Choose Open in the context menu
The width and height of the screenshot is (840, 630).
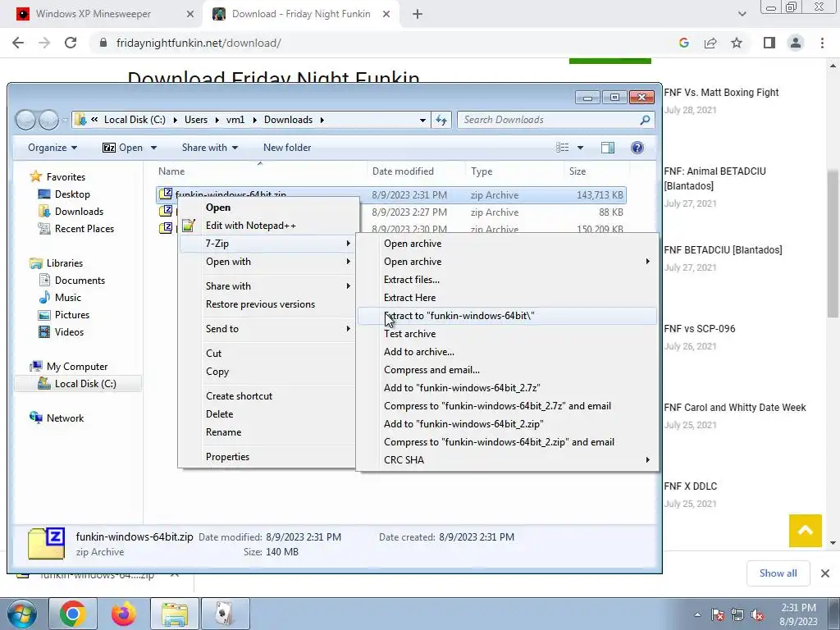click(218, 208)
